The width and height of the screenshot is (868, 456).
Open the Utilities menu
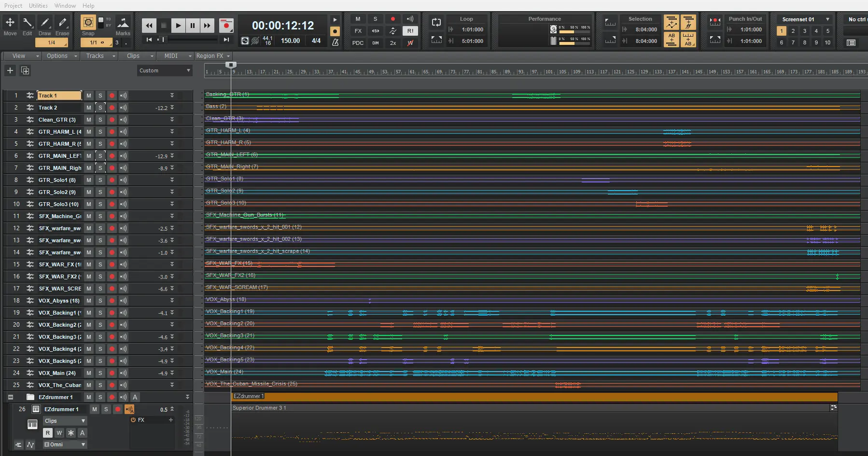click(38, 6)
